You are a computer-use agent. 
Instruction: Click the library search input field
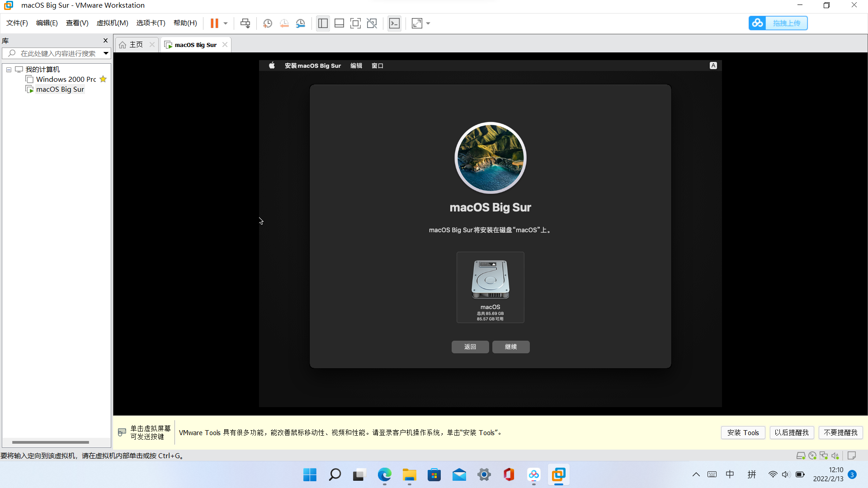58,53
